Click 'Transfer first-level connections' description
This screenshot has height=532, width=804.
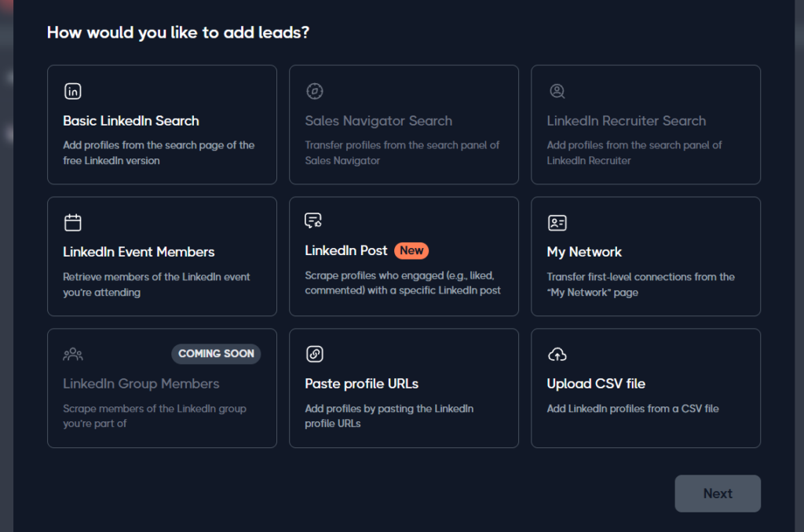(641, 285)
